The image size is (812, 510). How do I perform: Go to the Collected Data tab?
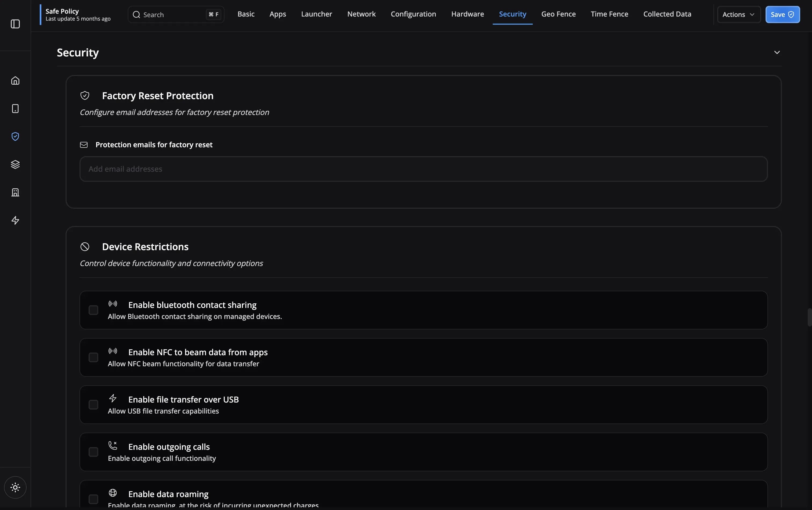tap(667, 14)
